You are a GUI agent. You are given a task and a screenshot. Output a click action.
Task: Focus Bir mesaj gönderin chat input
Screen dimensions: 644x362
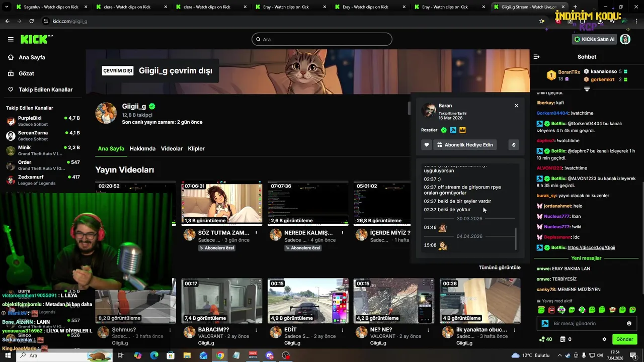tap(587, 323)
